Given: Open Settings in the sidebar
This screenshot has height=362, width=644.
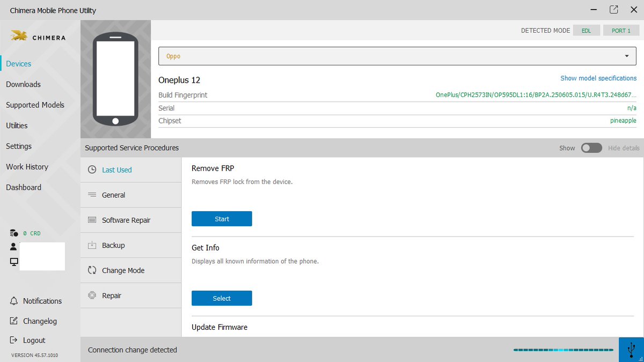Looking at the screenshot, I should tap(19, 146).
